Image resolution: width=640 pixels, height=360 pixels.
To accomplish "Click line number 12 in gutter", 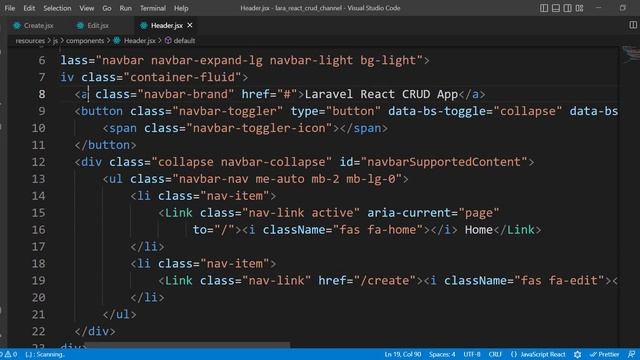I will tap(38, 162).
